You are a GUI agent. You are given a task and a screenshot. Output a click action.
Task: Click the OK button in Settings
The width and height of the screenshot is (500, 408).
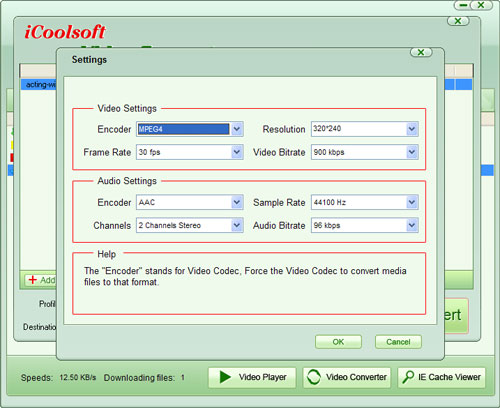click(x=338, y=342)
